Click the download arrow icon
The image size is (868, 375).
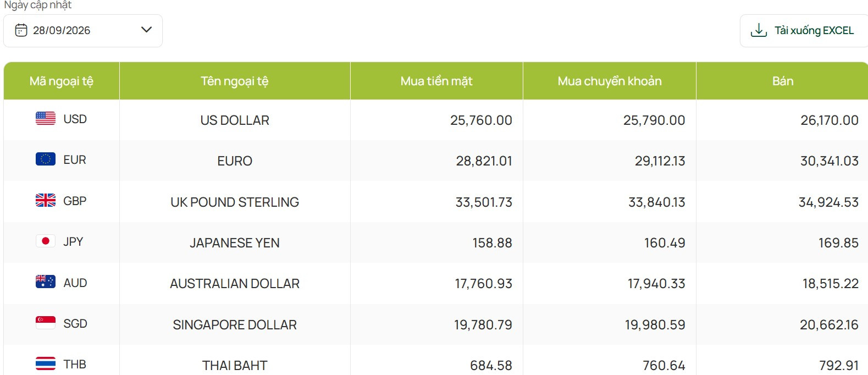click(759, 30)
